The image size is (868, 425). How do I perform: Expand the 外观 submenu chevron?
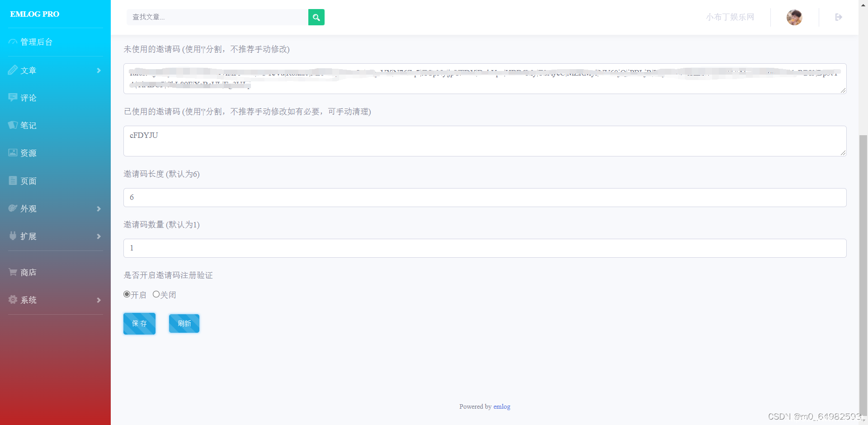tap(99, 209)
